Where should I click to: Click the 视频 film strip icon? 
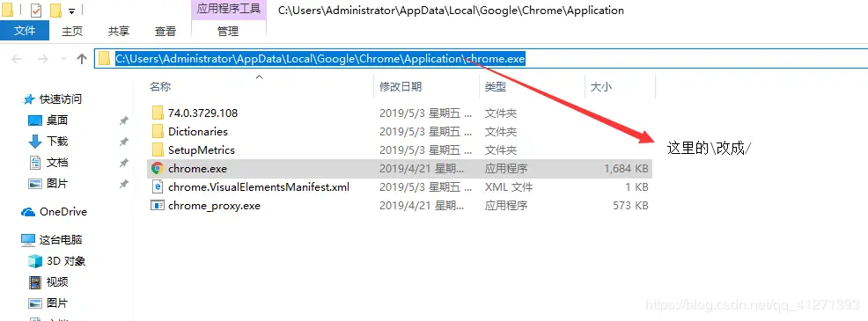point(35,282)
